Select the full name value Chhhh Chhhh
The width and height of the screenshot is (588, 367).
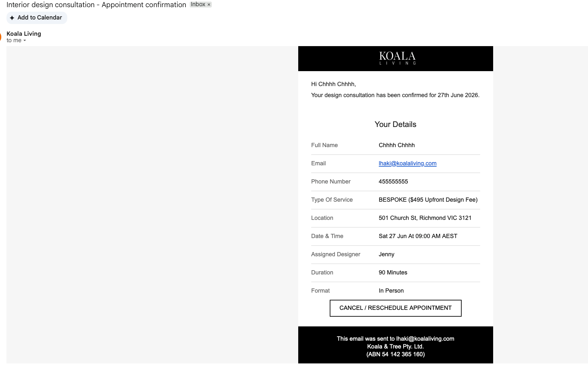pos(397,145)
